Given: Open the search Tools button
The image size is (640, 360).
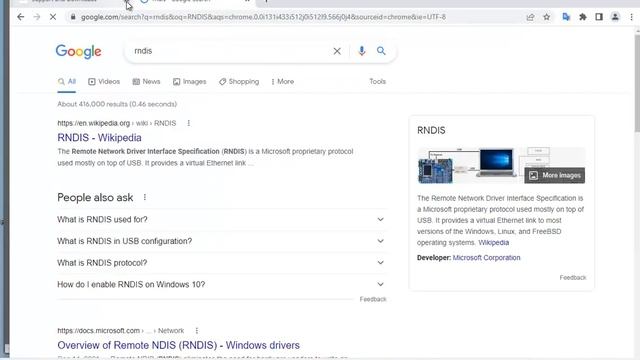Looking at the screenshot, I should click(x=378, y=82).
